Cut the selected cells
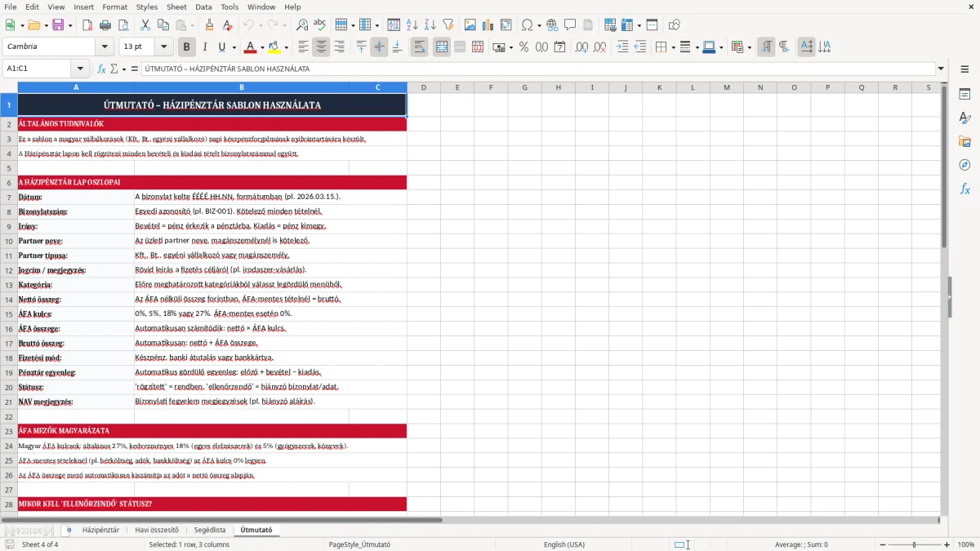Screen dimensions: 980x551 point(145,25)
